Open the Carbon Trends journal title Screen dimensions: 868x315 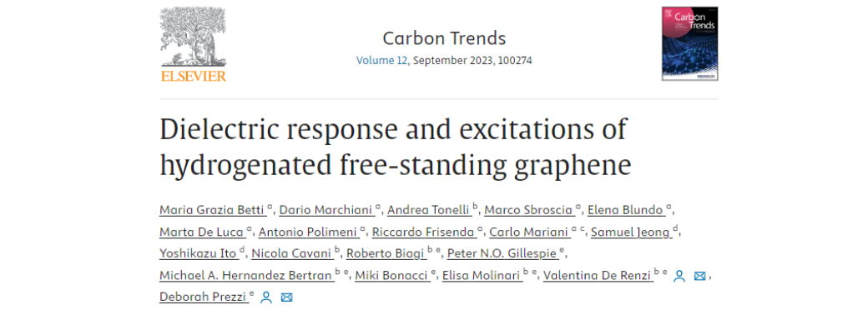click(x=444, y=38)
